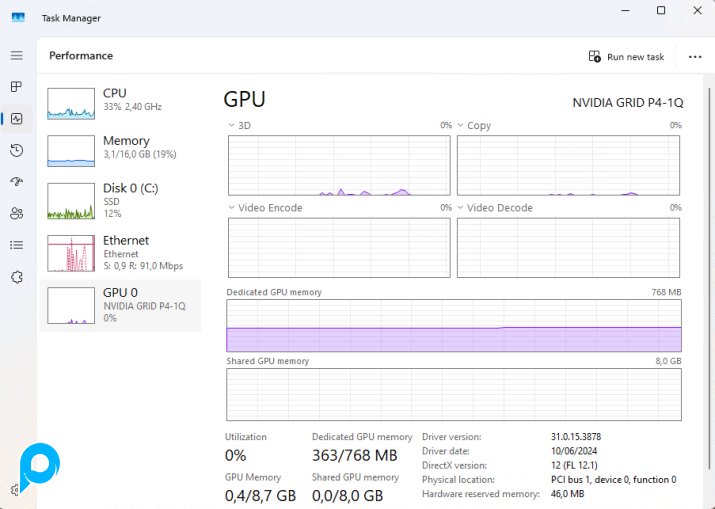
Task: Click the Run new task button
Action: point(626,57)
